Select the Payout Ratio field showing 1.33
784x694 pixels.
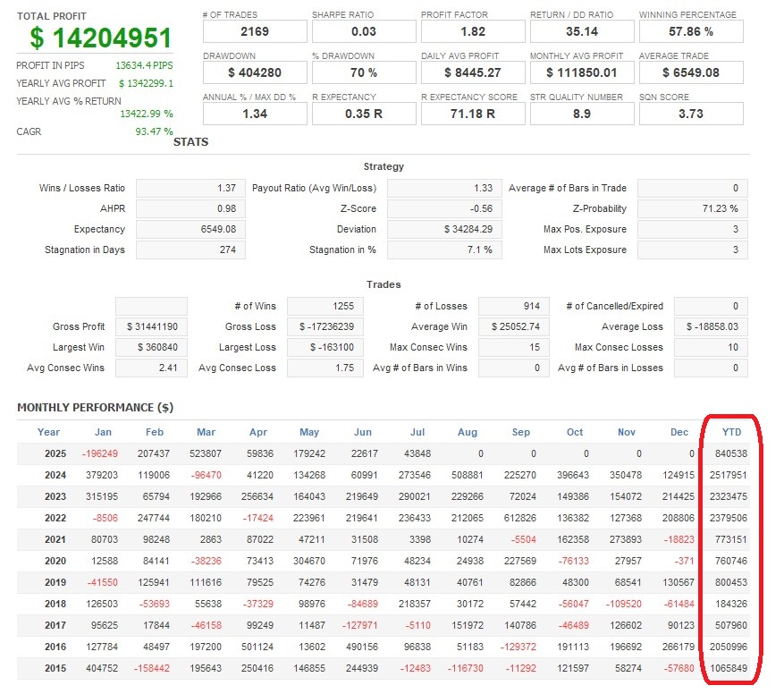pos(444,188)
